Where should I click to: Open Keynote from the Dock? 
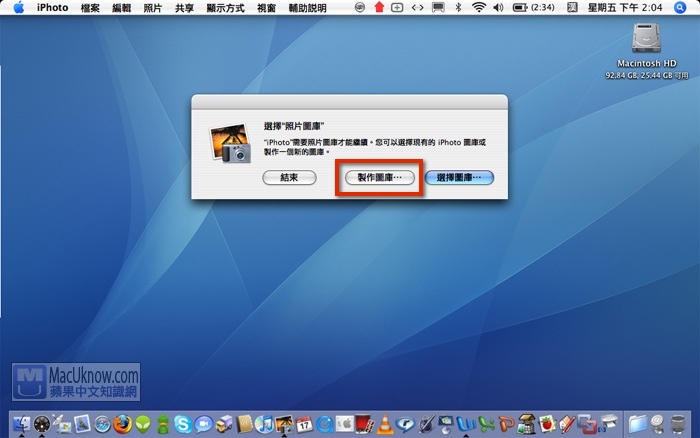(x=446, y=424)
